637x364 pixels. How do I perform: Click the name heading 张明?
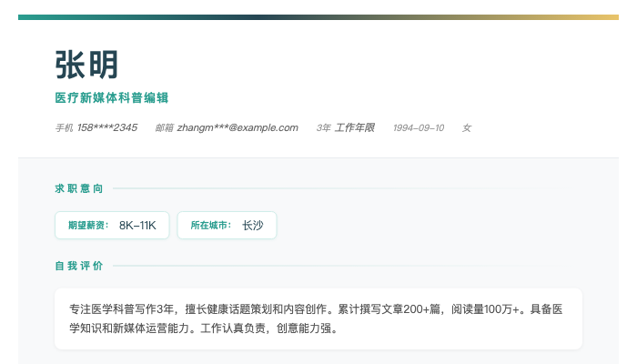click(x=86, y=65)
